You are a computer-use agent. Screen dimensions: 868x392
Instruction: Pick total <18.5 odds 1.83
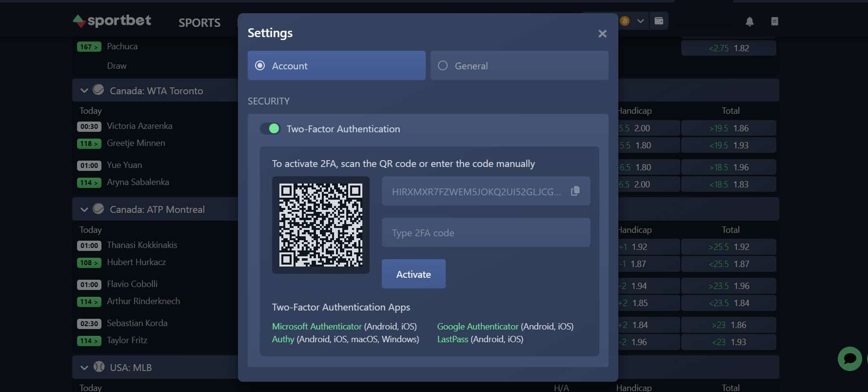point(729,184)
